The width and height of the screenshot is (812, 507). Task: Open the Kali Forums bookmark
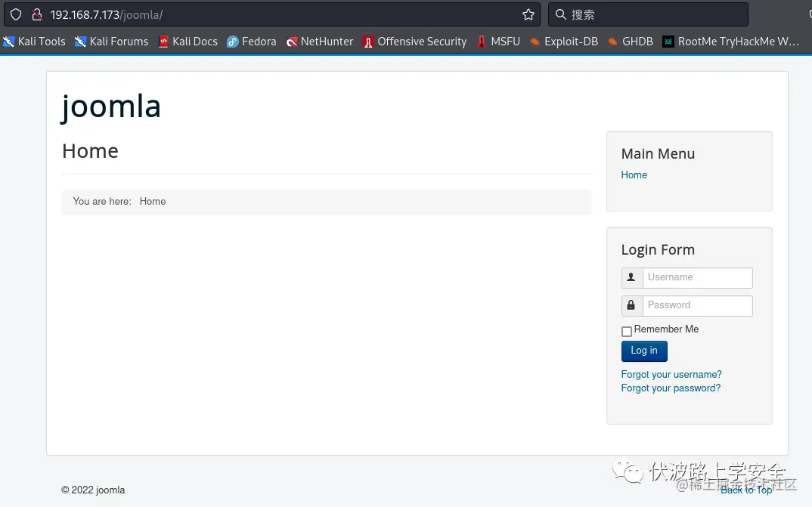coord(111,42)
